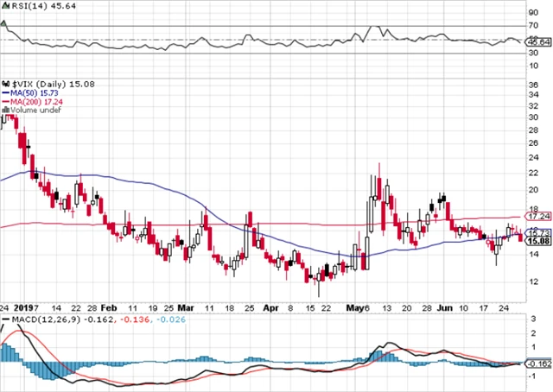Click the Feb label on date axis

tap(108, 307)
